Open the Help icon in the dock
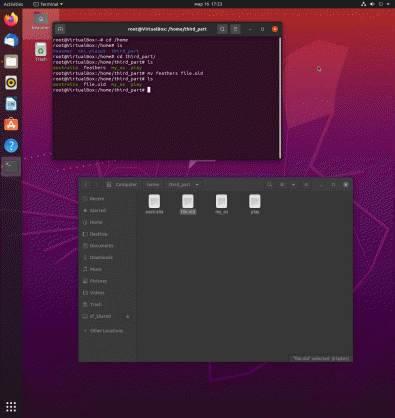Viewport: 395px width, 418px height. tap(11, 146)
